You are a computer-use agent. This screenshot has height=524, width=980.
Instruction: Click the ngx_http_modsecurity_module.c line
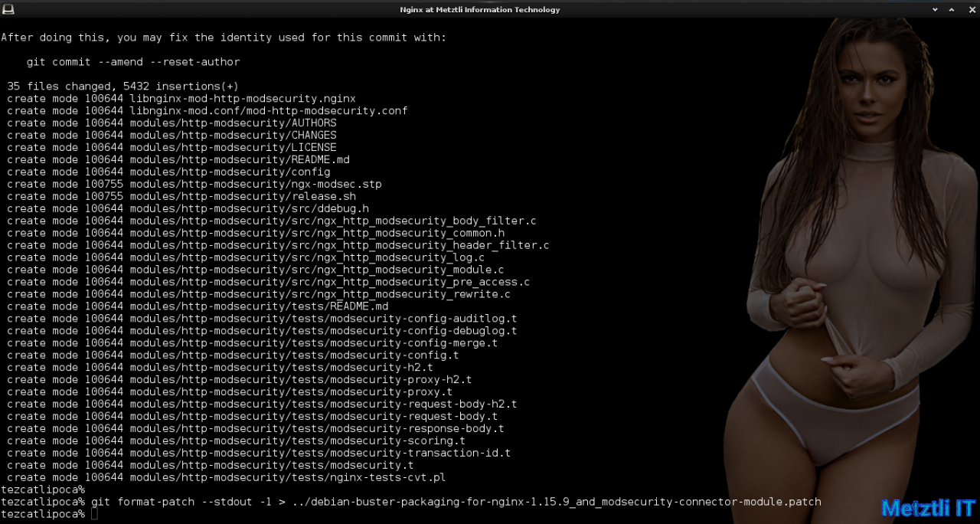pos(256,270)
